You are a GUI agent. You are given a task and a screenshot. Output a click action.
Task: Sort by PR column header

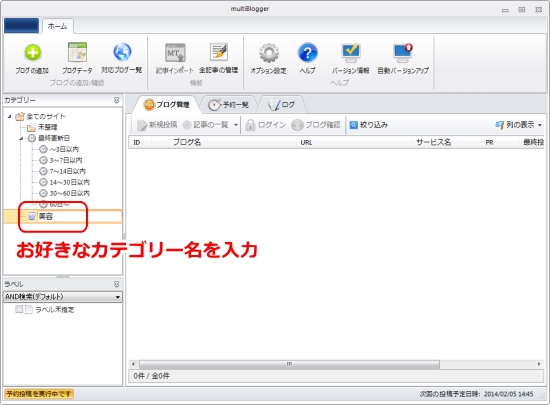point(499,142)
